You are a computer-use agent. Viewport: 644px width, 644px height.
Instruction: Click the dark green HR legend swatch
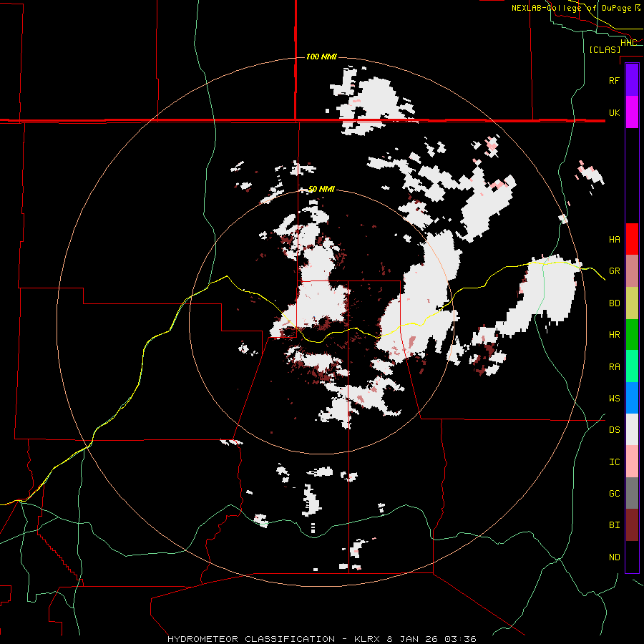tap(632, 334)
